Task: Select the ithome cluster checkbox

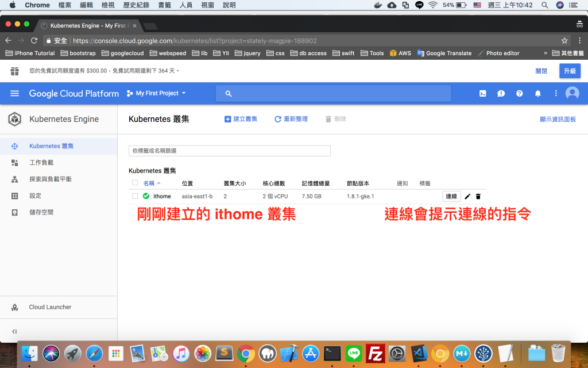Action: 135,196
